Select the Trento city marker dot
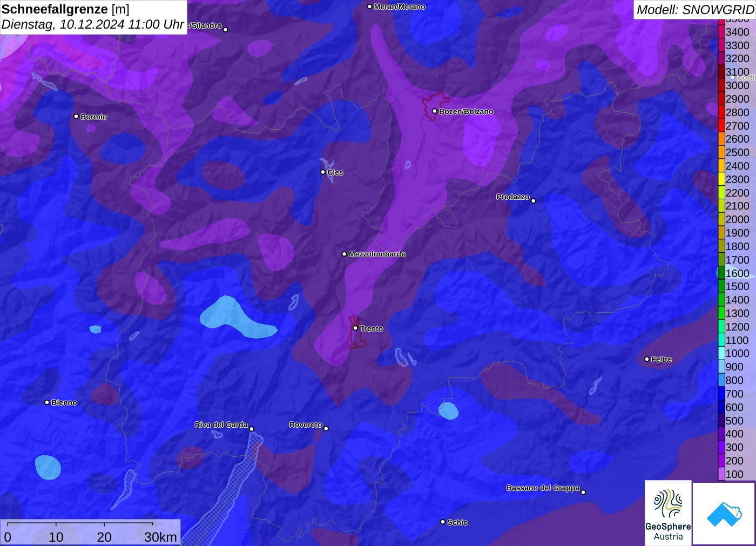This screenshot has width=756, height=546. click(355, 328)
